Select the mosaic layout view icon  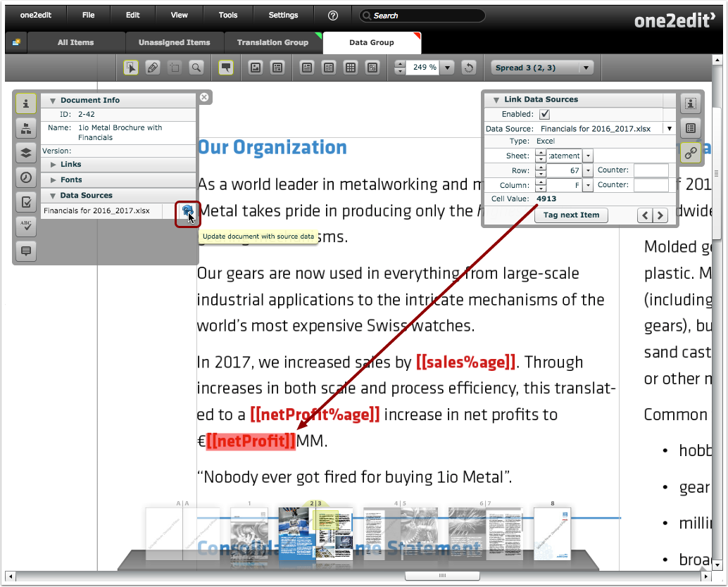[372, 68]
